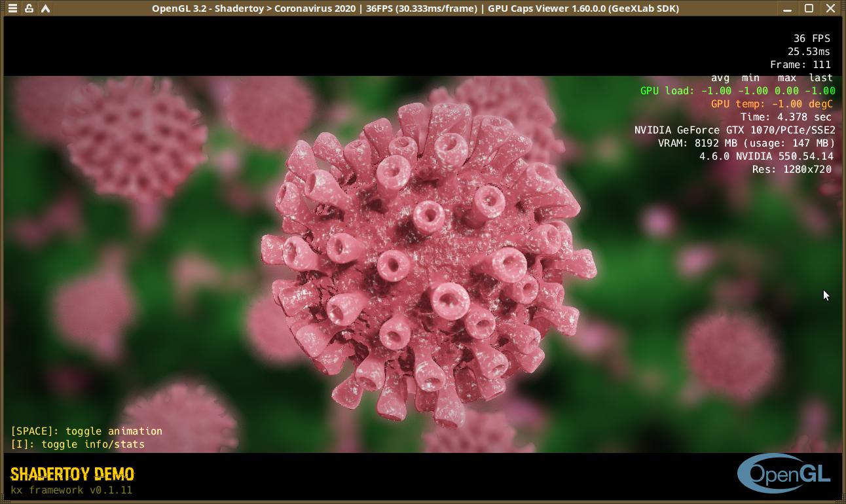Click the unlocked padlock icon in title bar
This screenshot has width=846, height=504.
point(29,9)
